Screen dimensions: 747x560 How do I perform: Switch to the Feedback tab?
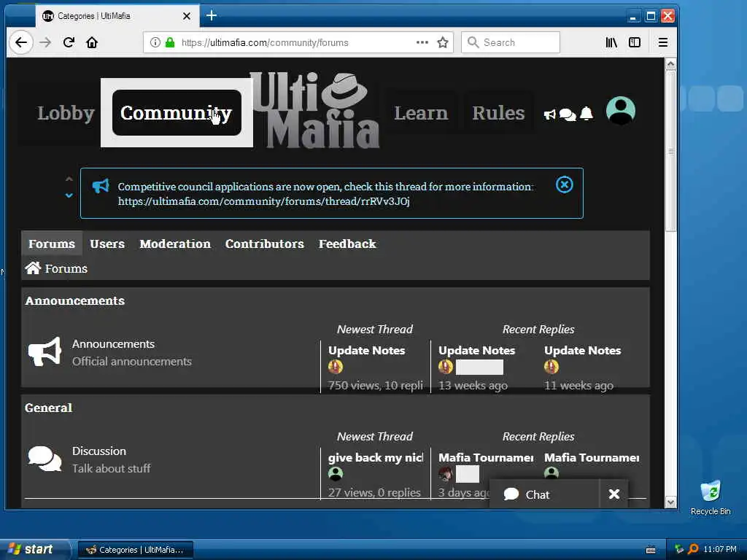[x=347, y=244]
